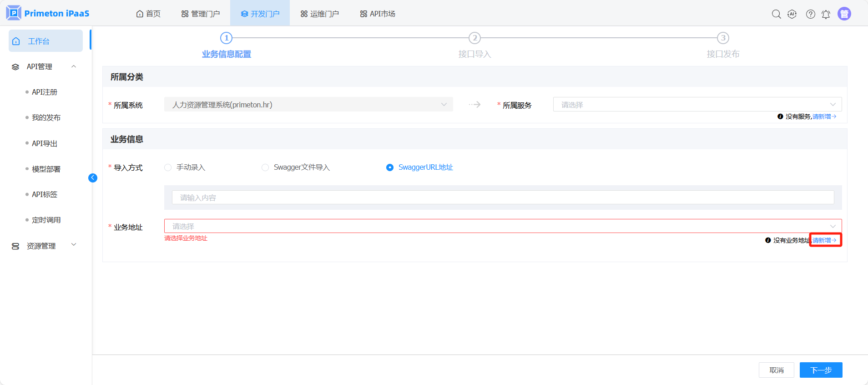Click 请新增 link under 所属服务
The width and height of the screenshot is (868, 385).
[x=824, y=117]
